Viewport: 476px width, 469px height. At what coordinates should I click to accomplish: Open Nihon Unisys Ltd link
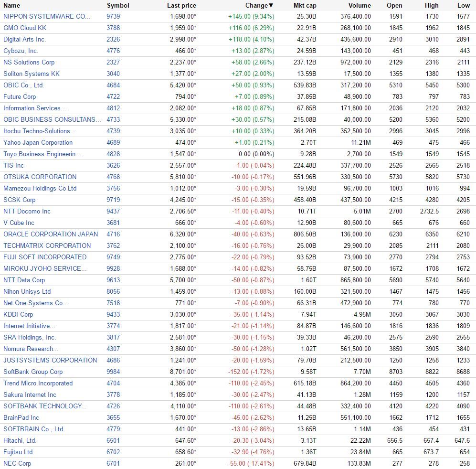point(27,292)
